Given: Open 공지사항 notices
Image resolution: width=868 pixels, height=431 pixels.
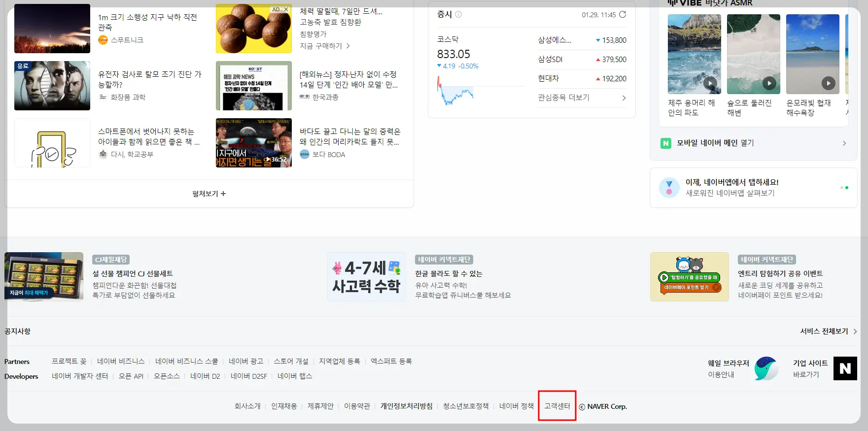Looking at the screenshot, I should point(17,331).
